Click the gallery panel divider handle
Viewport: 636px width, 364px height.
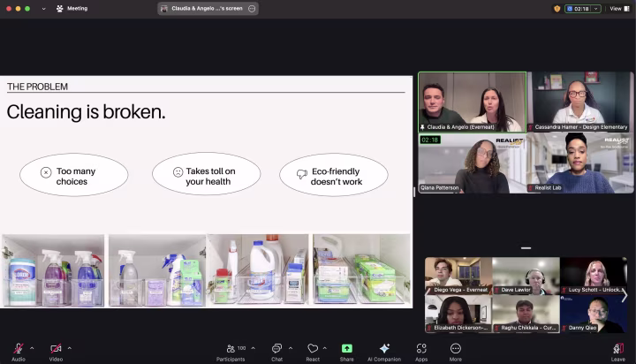(526, 248)
